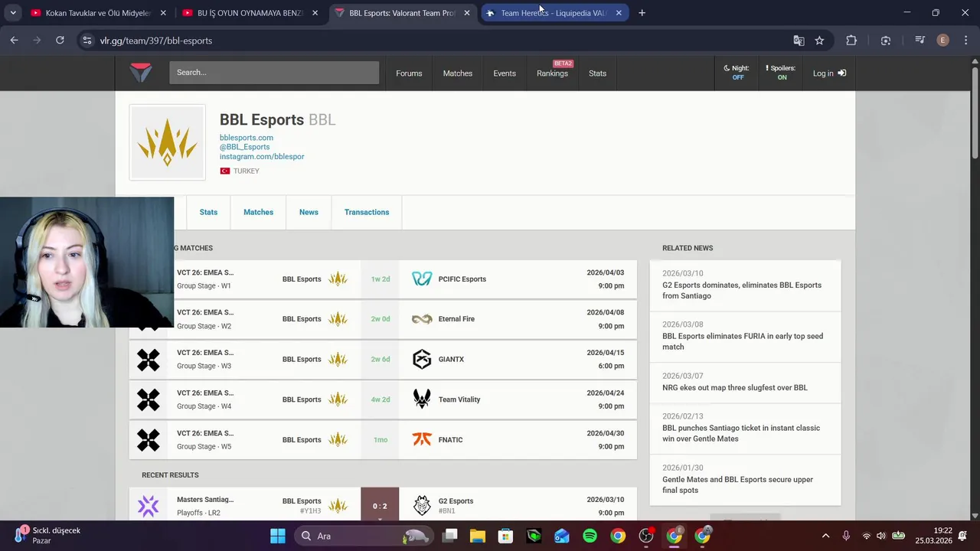Open the Matches item in the top navigation
The image size is (980, 551).
click(x=458, y=73)
